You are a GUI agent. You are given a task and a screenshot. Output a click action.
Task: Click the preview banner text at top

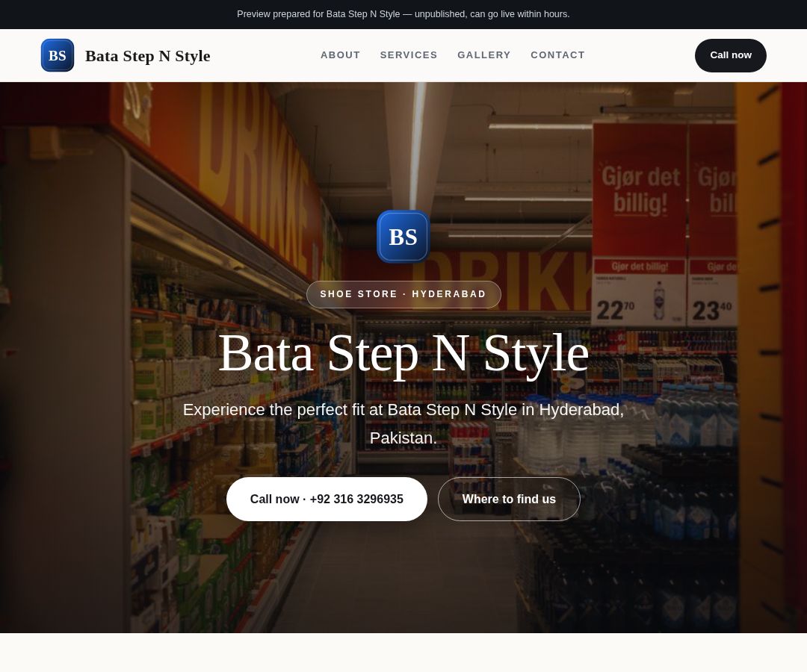403,14
